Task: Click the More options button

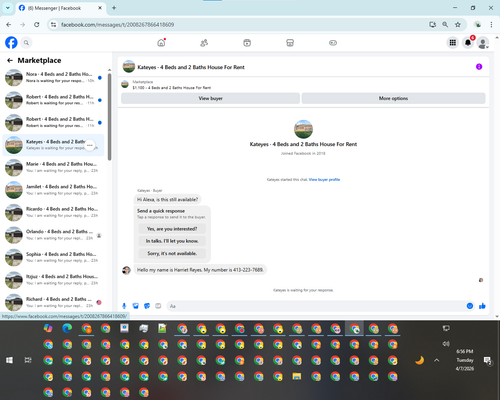Action: [x=393, y=98]
